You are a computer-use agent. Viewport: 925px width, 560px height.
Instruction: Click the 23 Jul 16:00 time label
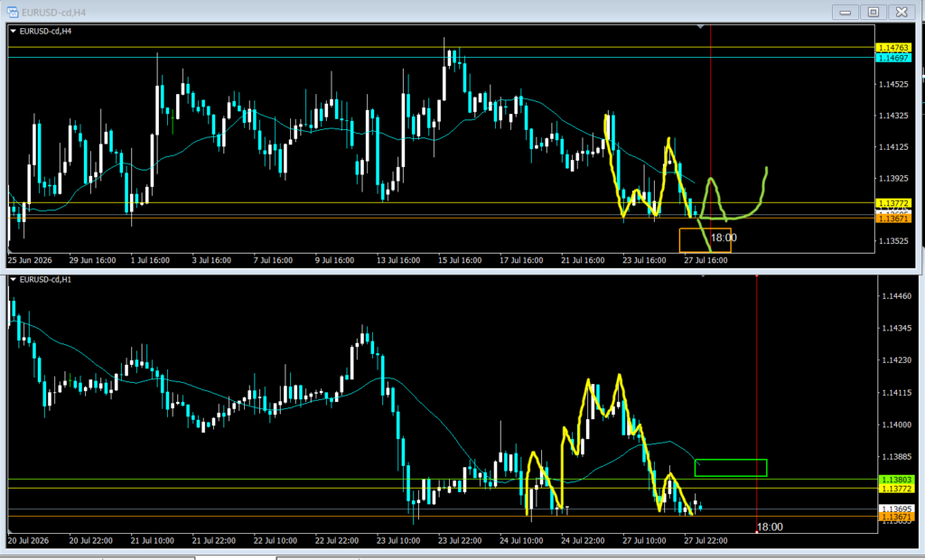coord(644,260)
